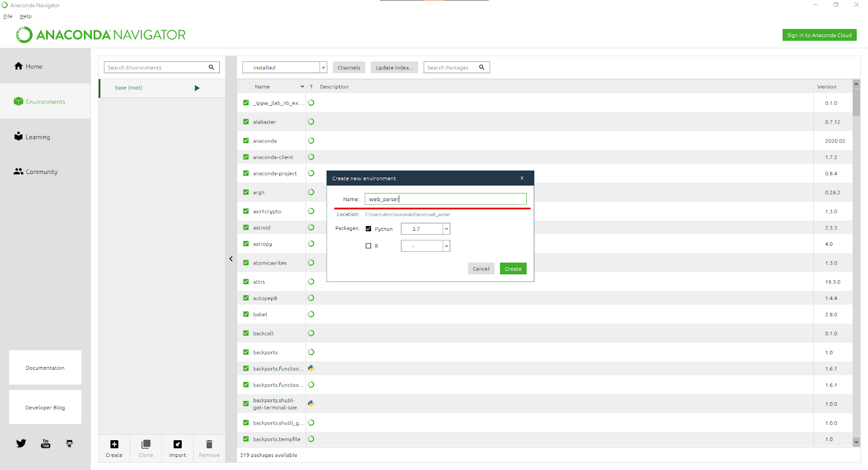The image size is (868, 470).
Task: Click the status circle icon for astropy
Action: [x=311, y=243]
